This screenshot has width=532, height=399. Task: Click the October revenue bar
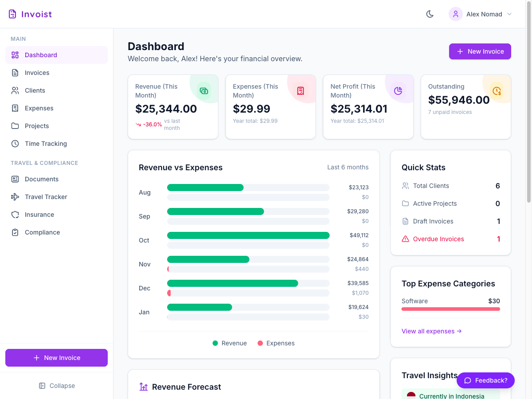pos(248,235)
